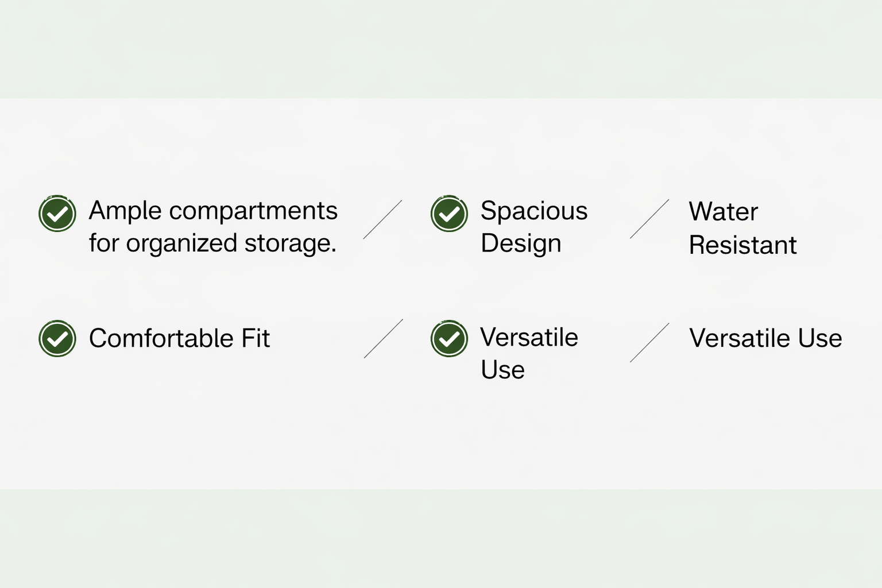The width and height of the screenshot is (882, 588).
Task: Click "Versatile" in the checkmarked two-line label
Action: coord(529,337)
